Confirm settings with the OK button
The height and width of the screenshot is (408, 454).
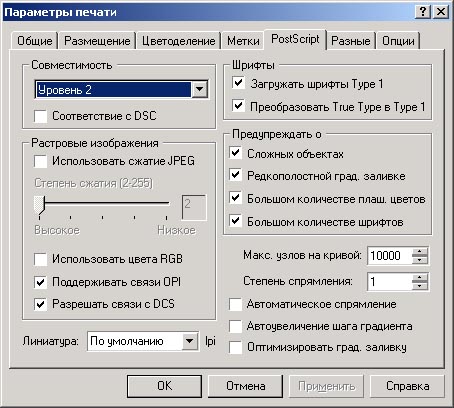[x=164, y=386]
